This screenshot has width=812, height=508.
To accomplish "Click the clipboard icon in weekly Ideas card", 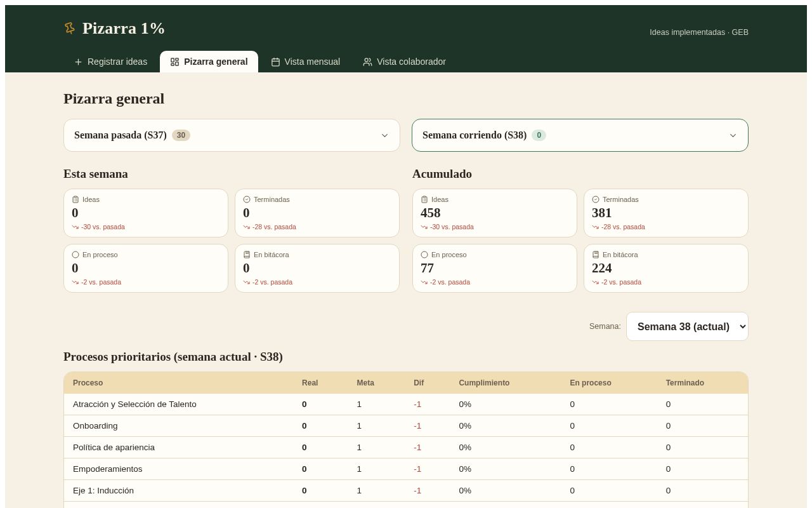I will [x=75, y=199].
